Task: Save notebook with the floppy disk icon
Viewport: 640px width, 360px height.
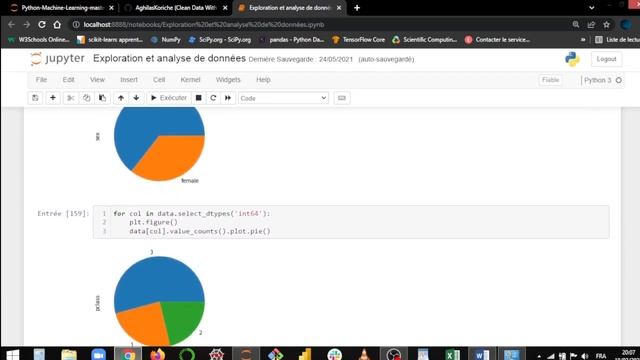Action: coord(35,98)
